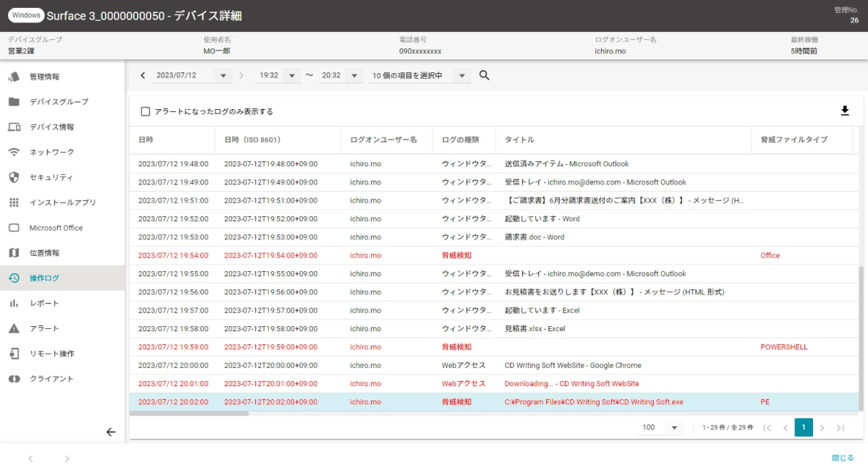Open the レポート bar chart icon
This screenshot has width=868, height=470.
click(14, 303)
